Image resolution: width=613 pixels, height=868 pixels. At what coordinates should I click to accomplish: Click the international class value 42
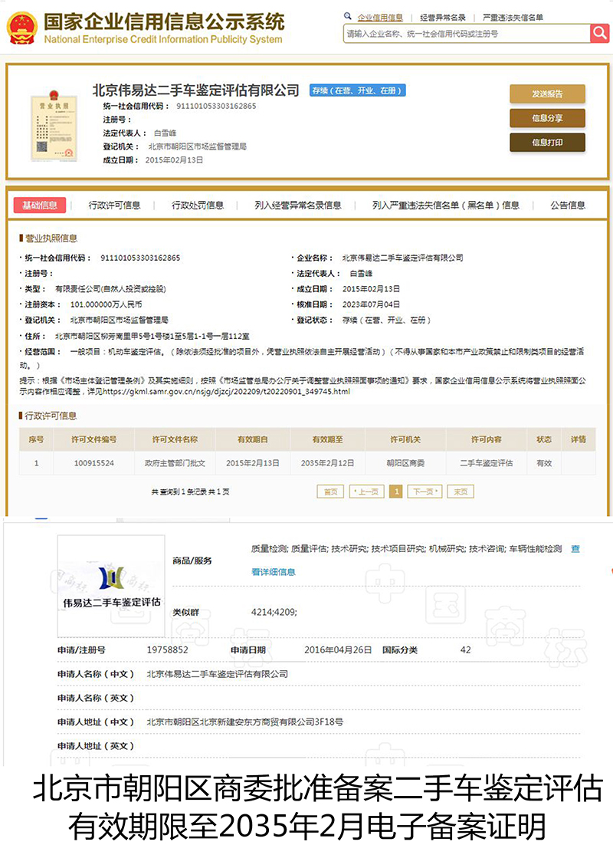tap(465, 650)
